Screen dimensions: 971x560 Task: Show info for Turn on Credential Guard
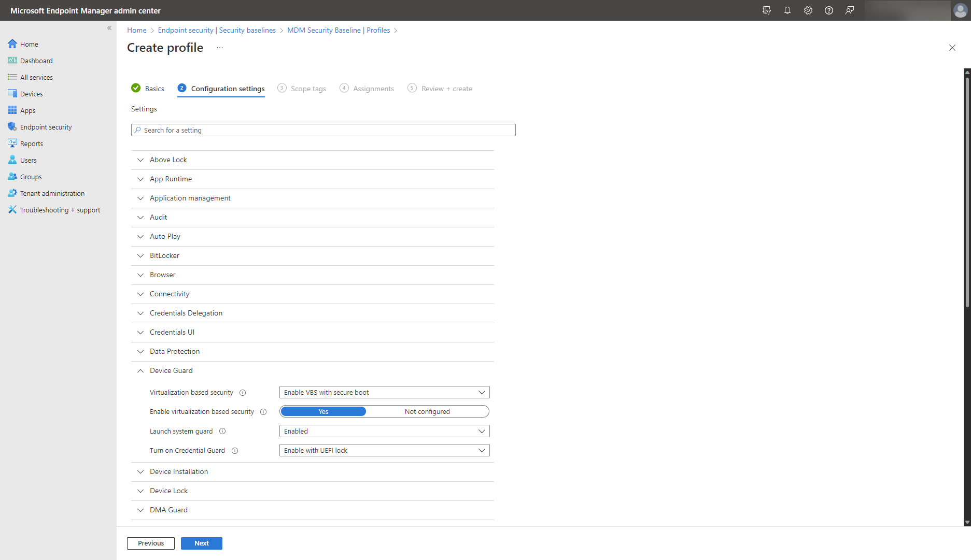pos(235,451)
